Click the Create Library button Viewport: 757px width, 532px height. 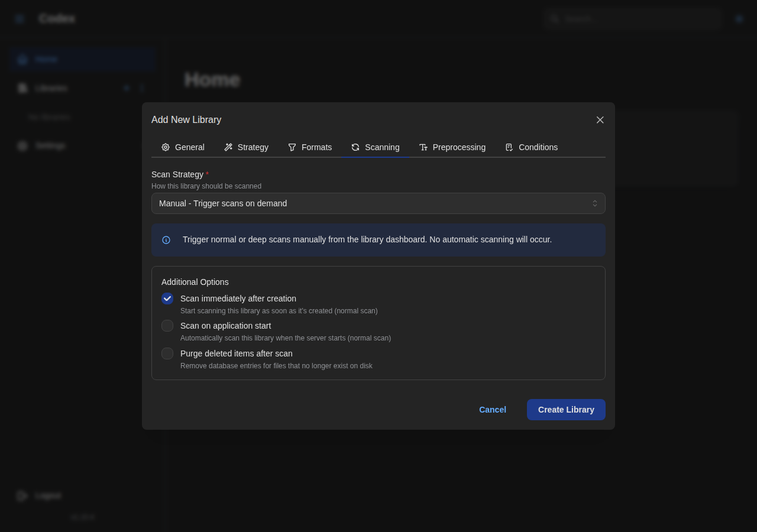click(566, 410)
